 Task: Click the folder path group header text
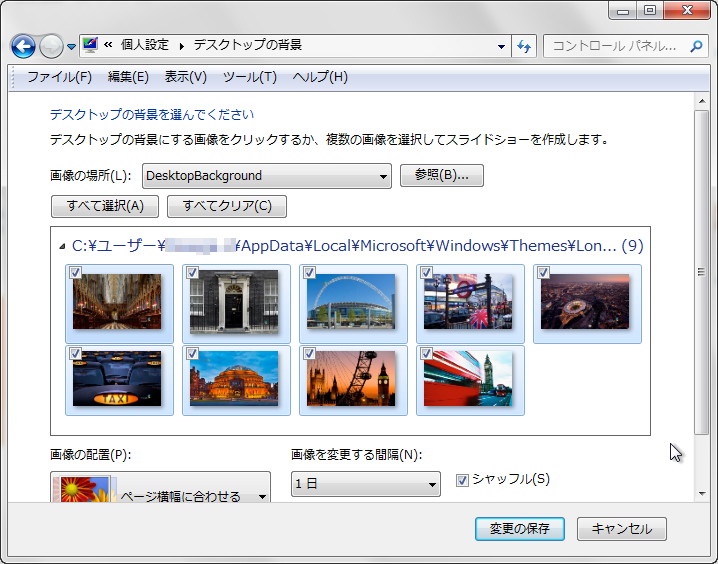358,246
